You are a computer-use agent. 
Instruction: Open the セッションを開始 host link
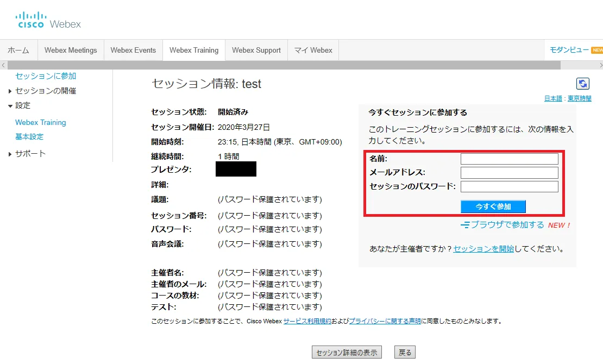pyautogui.click(x=483, y=248)
